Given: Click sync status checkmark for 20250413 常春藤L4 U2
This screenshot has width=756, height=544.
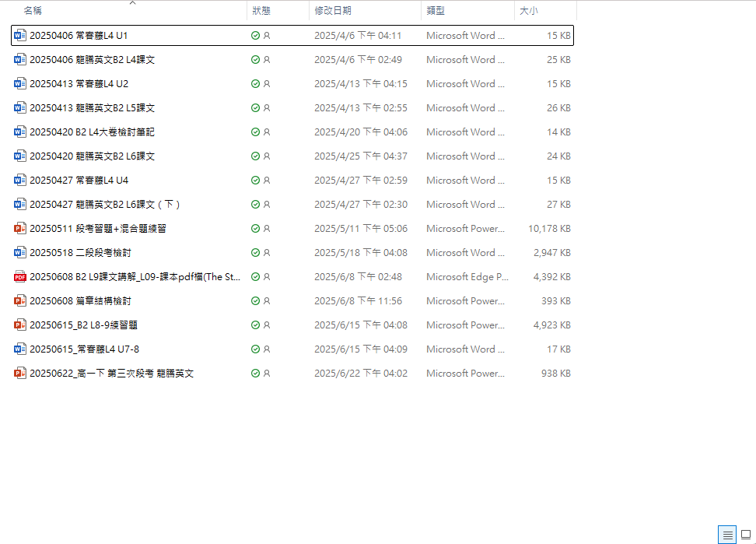Looking at the screenshot, I should (x=255, y=84).
